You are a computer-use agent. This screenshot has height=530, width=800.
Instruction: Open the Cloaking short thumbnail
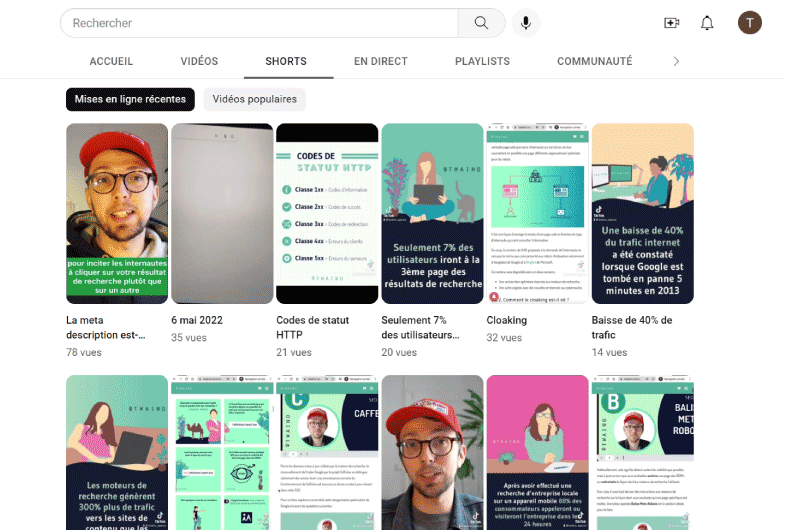coord(537,213)
